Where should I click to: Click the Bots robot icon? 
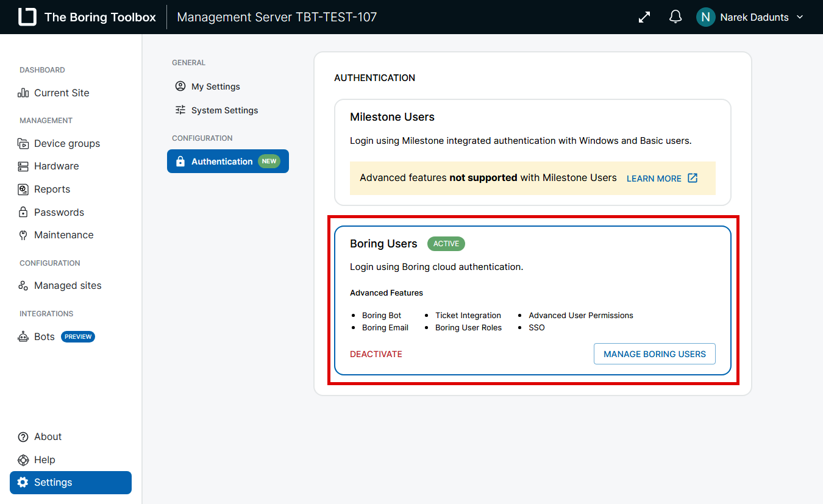click(23, 336)
